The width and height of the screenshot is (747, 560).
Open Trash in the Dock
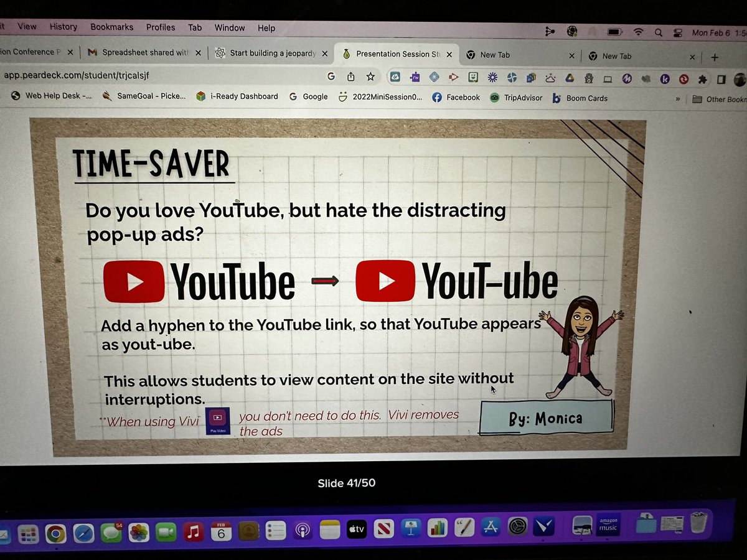pyautogui.click(x=698, y=523)
